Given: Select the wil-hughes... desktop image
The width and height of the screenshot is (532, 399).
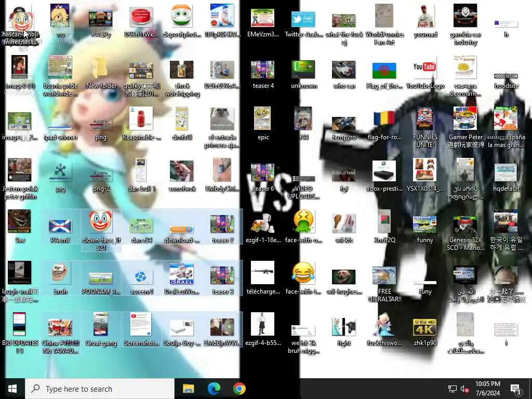Looking at the screenshot, I should 344,282.
